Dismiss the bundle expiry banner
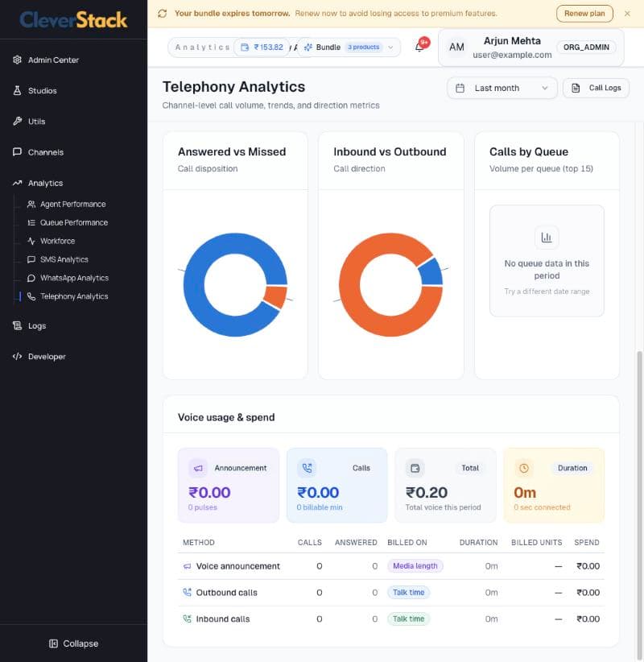The height and width of the screenshot is (662, 644). [x=627, y=14]
